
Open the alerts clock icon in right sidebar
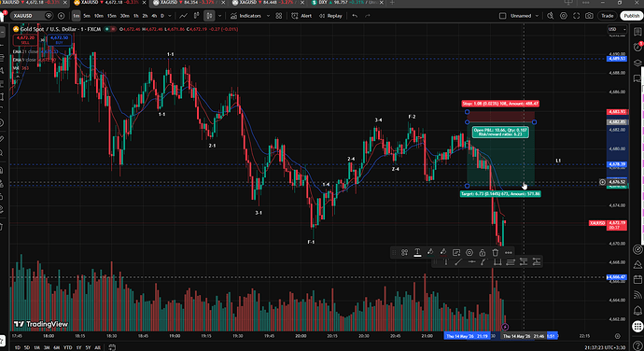point(637,47)
